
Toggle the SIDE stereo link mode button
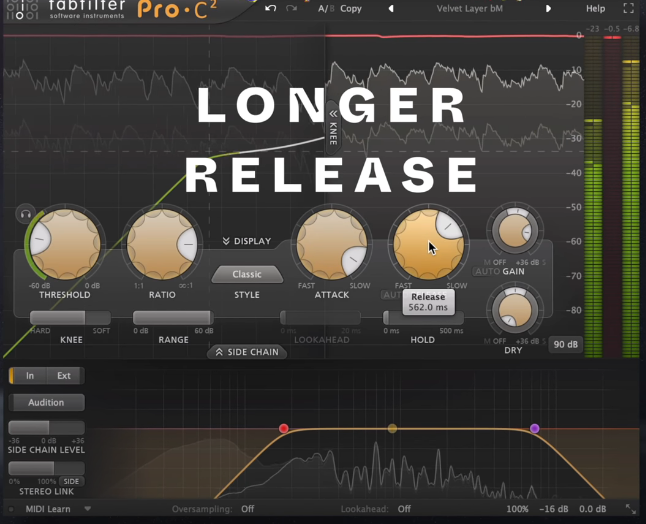[71, 481]
